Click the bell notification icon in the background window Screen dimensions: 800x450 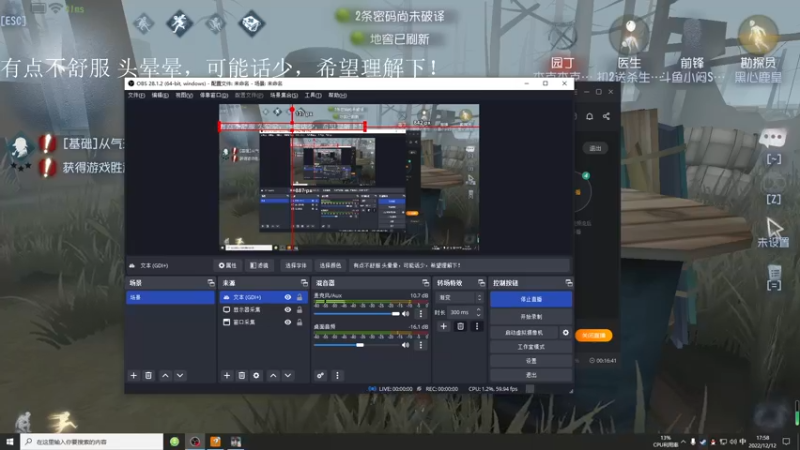pos(589,116)
